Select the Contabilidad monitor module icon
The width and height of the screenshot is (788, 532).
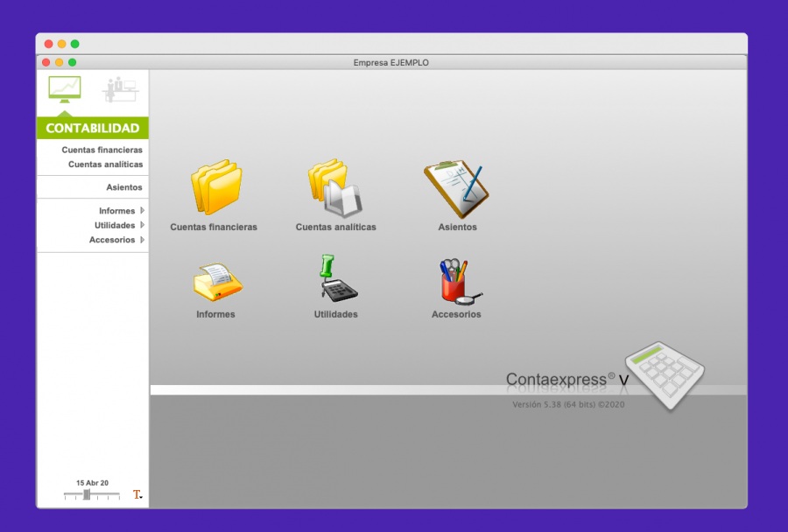[x=64, y=89]
